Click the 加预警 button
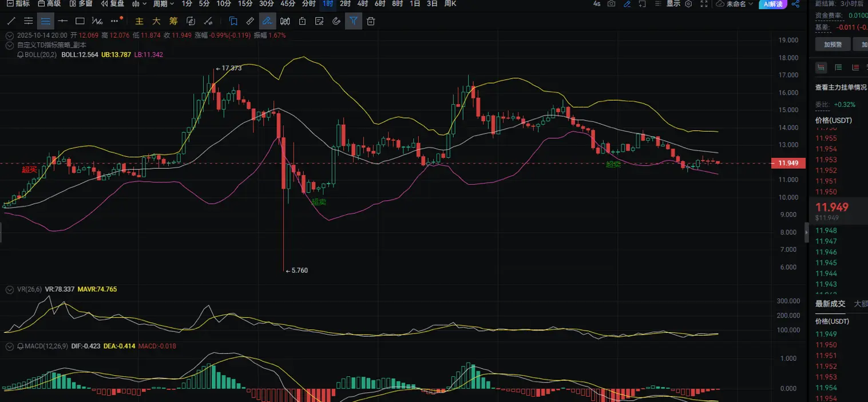 pyautogui.click(x=832, y=45)
